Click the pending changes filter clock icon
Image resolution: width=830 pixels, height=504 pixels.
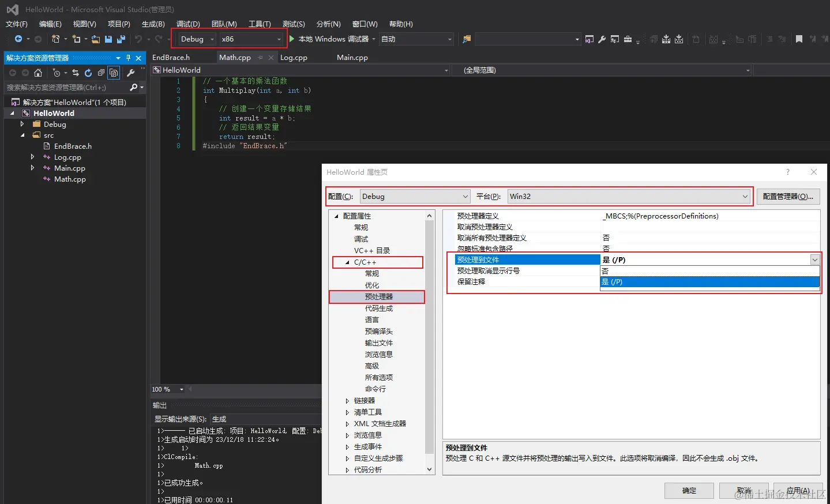point(57,73)
